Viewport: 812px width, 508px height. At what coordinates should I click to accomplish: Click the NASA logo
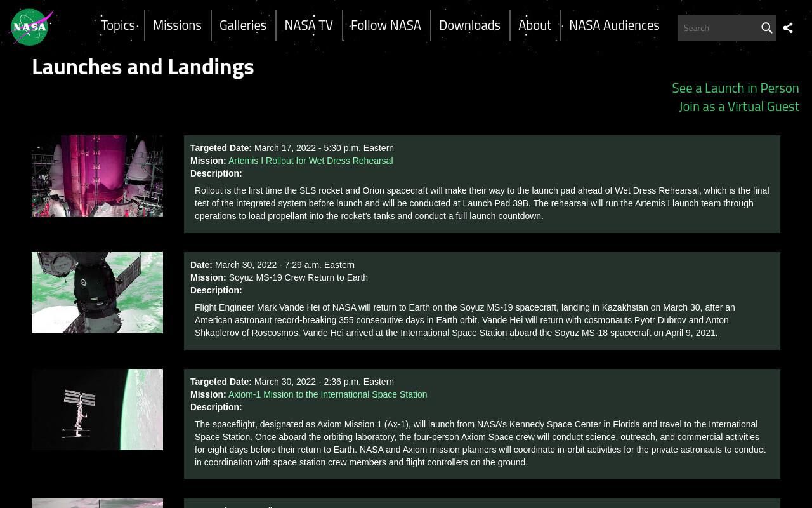coord(31,27)
